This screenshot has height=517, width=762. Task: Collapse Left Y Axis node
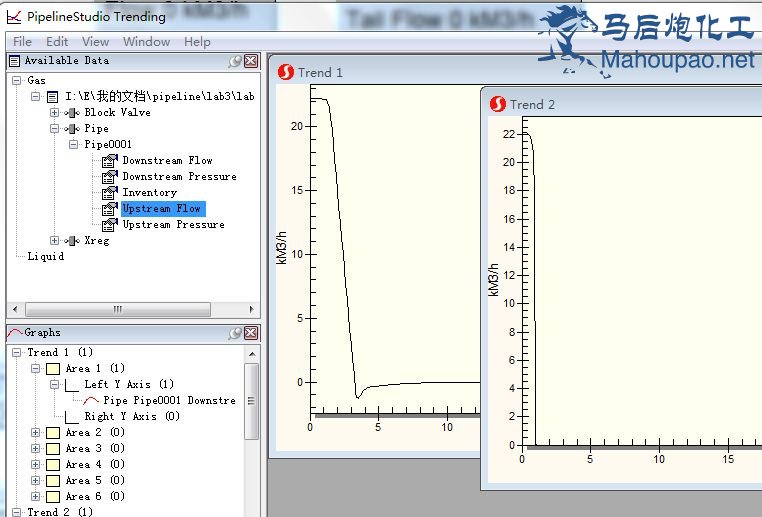[54, 384]
